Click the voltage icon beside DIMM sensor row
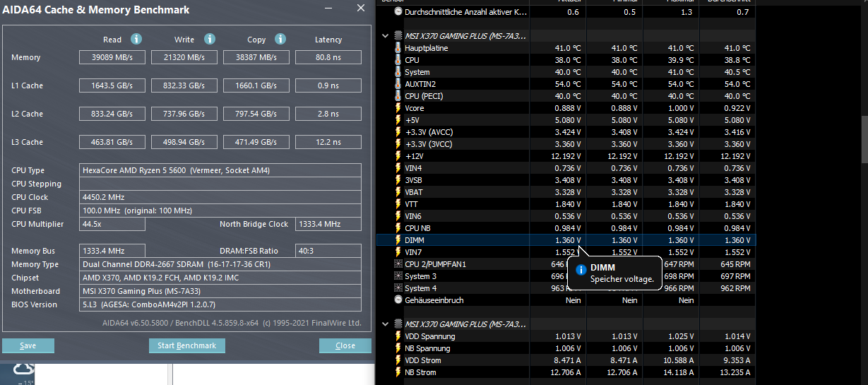The image size is (868, 385). (398, 240)
